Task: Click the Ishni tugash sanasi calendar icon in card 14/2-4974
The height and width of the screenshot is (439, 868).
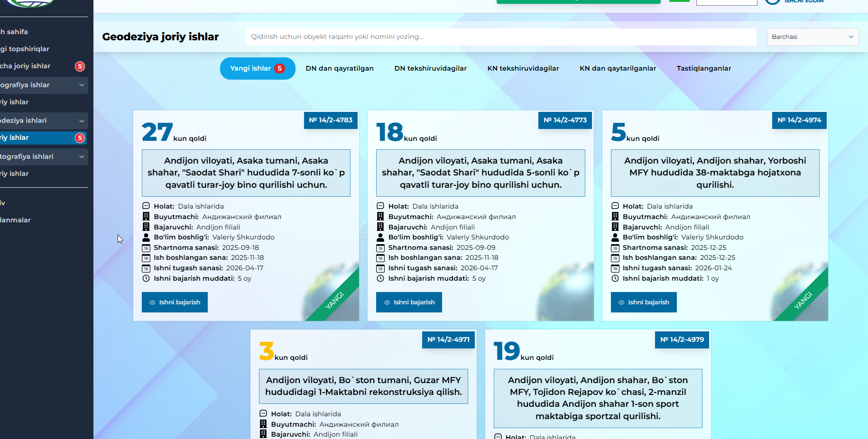Action: click(x=615, y=268)
